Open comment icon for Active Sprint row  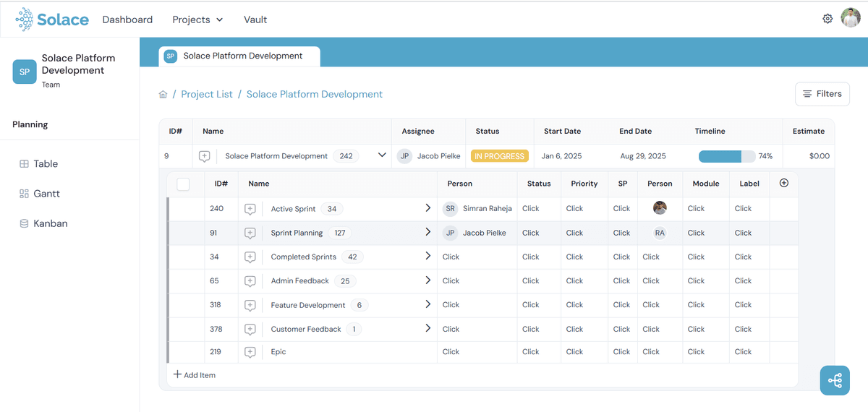[250, 209]
